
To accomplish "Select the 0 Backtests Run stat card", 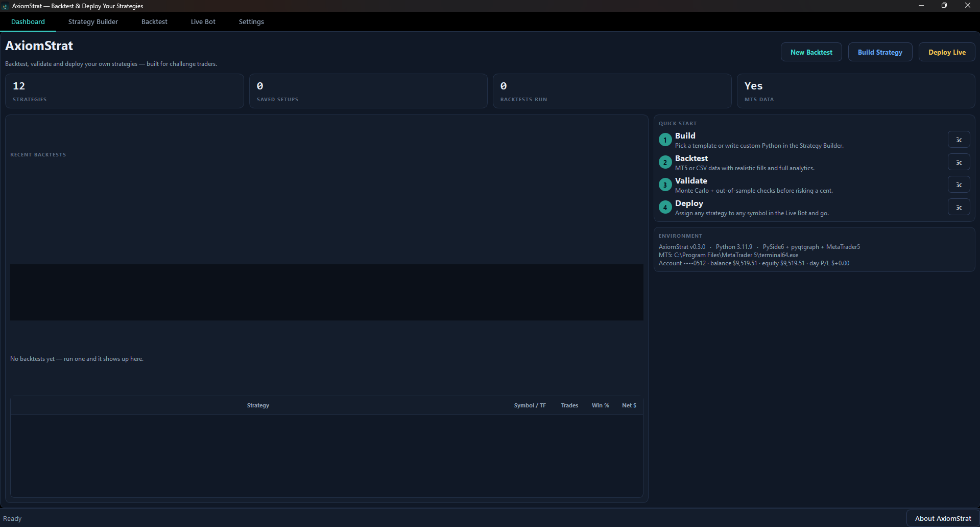I will (612, 91).
